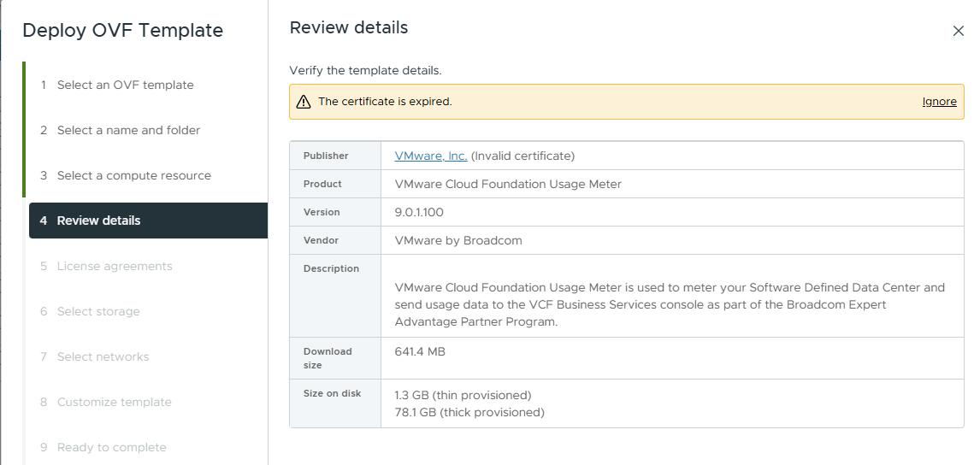This screenshot has width=980, height=465.
Task: Open the VMware, Inc. publisher link
Action: (431, 156)
